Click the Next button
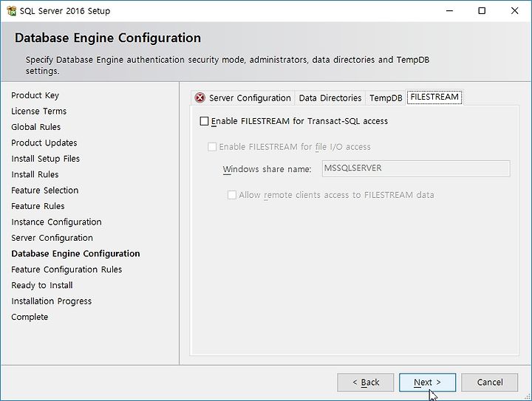This screenshot has width=532, height=401. click(x=428, y=383)
